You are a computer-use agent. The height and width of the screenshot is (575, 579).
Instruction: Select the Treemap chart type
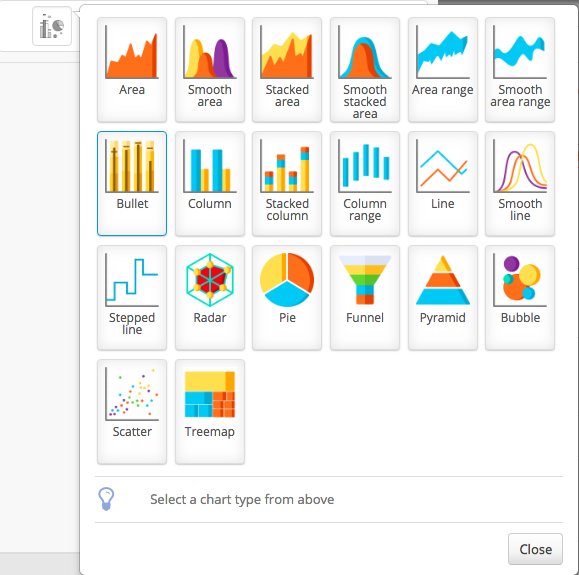[210, 412]
